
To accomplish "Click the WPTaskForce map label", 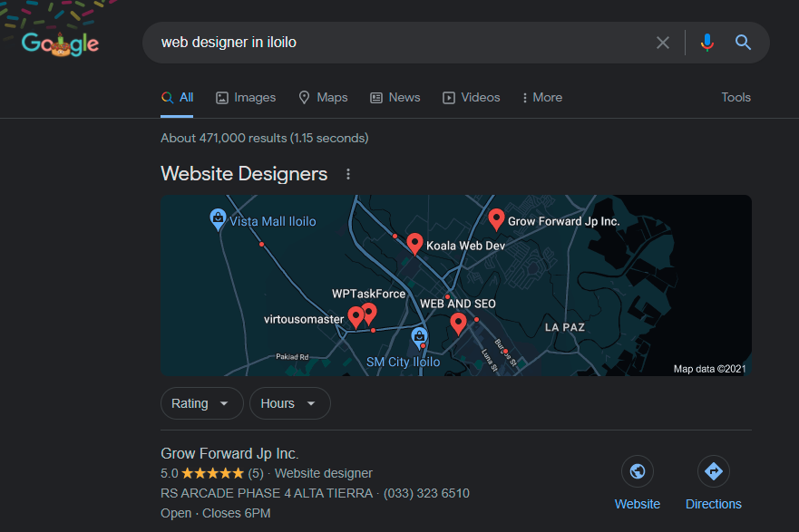I will (x=368, y=294).
